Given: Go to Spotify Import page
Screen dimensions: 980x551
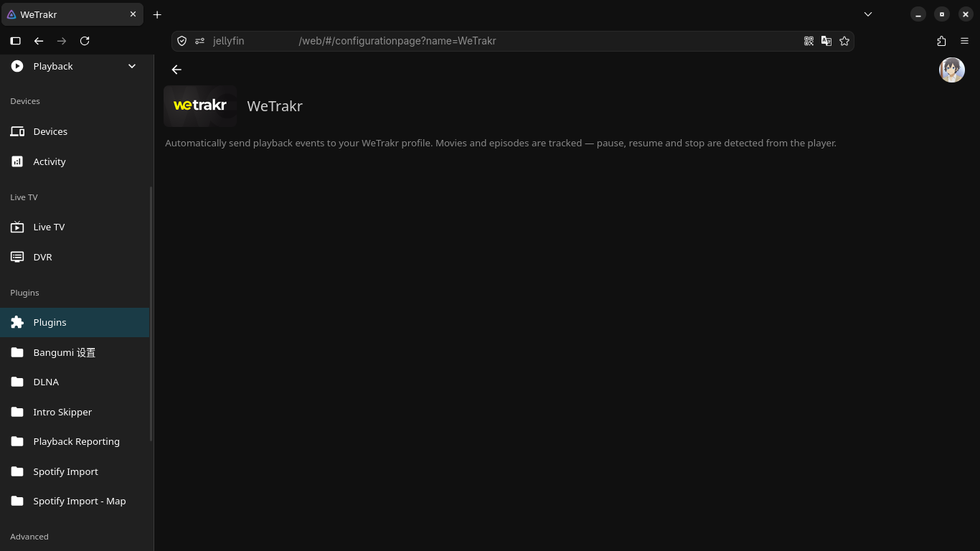Looking at the screenshot, I should click(75, 471).
